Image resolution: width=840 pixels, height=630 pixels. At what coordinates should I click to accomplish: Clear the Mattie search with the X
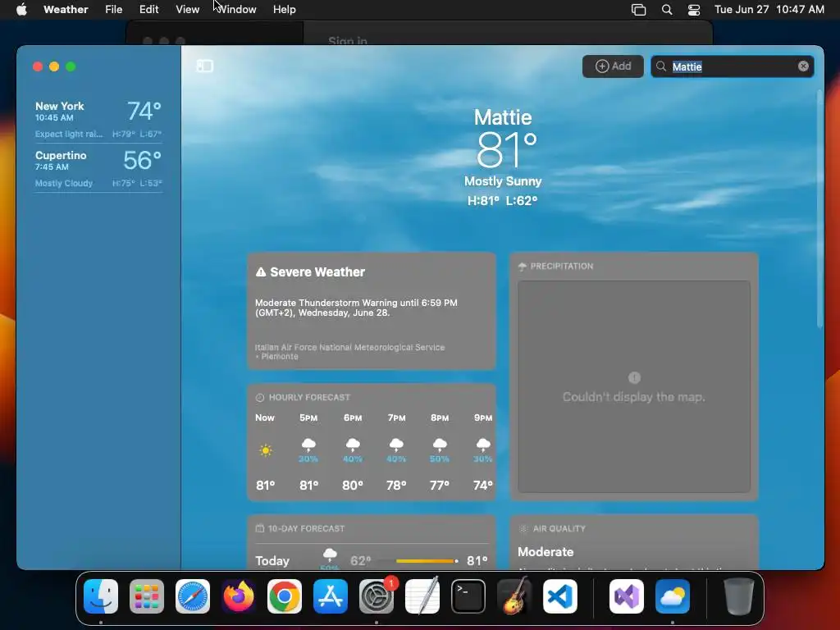pos(803,66)
